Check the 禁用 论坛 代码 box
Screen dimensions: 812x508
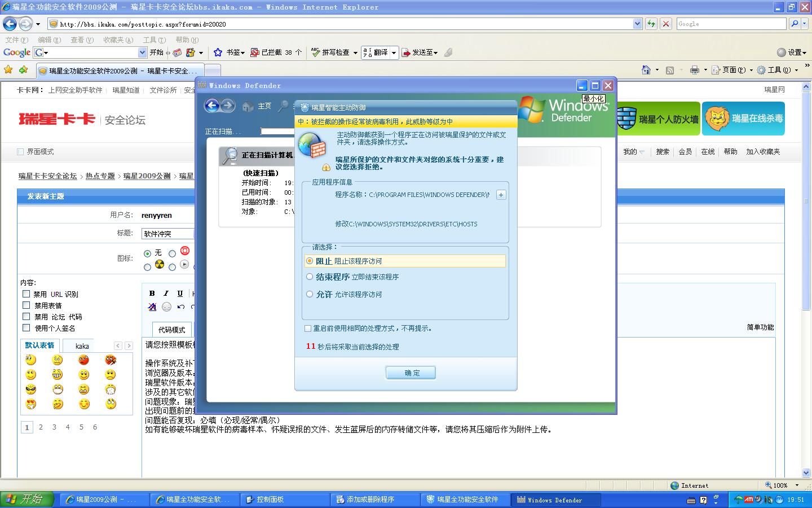26,316
